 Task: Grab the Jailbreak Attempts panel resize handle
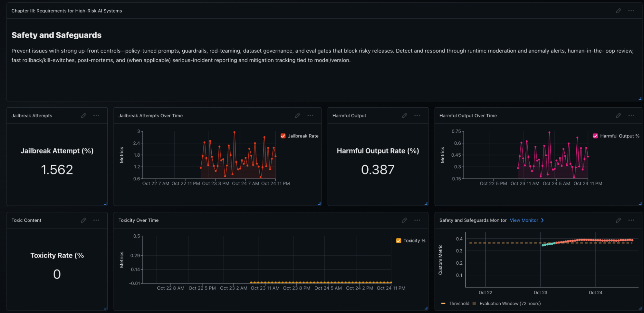105,203
